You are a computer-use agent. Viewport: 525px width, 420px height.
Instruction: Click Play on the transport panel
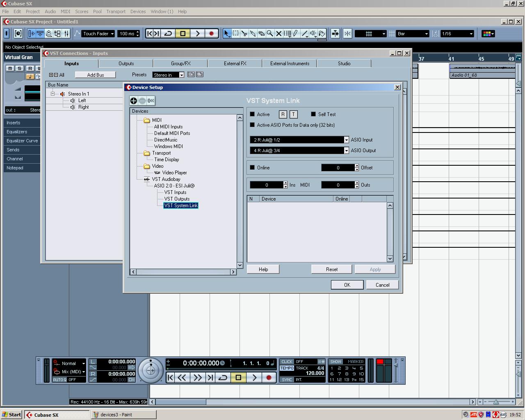pos(254,377)
